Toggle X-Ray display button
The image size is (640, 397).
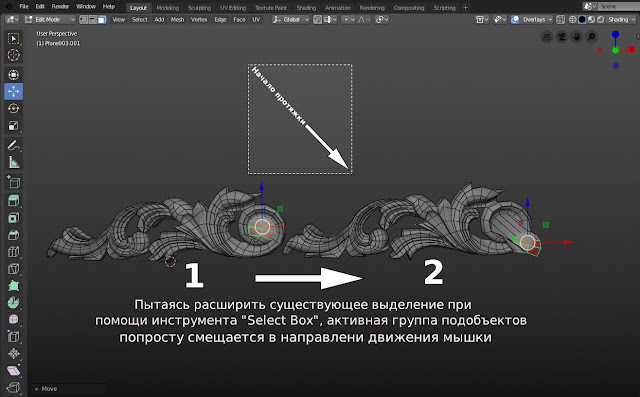click(x=561, y=19)
